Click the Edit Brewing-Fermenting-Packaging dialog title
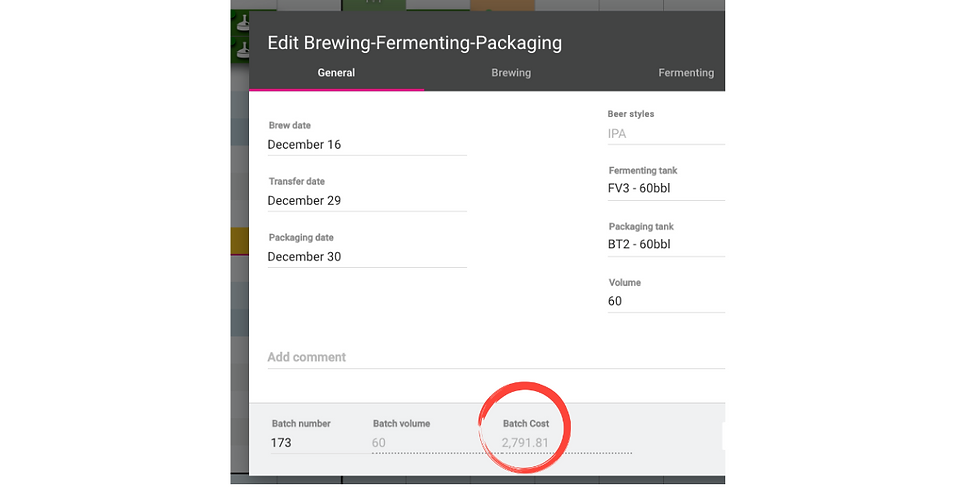Screen dimensions: 980x490 [x=414, y=43]
